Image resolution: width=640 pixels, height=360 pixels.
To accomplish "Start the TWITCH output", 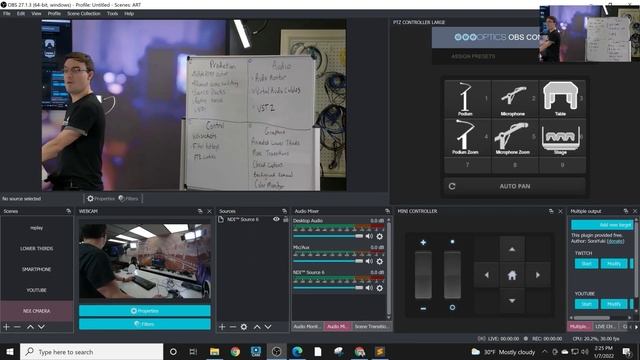I will point(587,264).
